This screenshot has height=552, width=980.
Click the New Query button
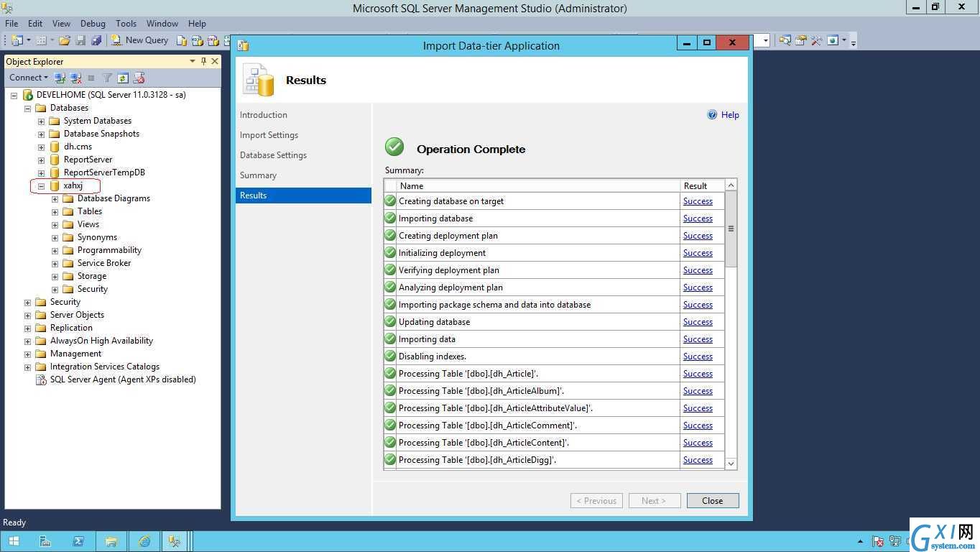pyautogui.click(x=139, y=40)
